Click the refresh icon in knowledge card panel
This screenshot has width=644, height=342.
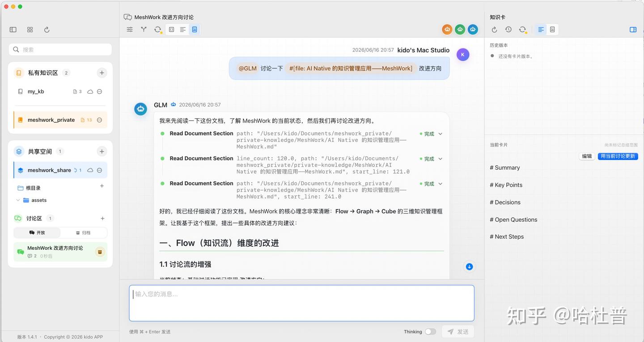(494, 30)
